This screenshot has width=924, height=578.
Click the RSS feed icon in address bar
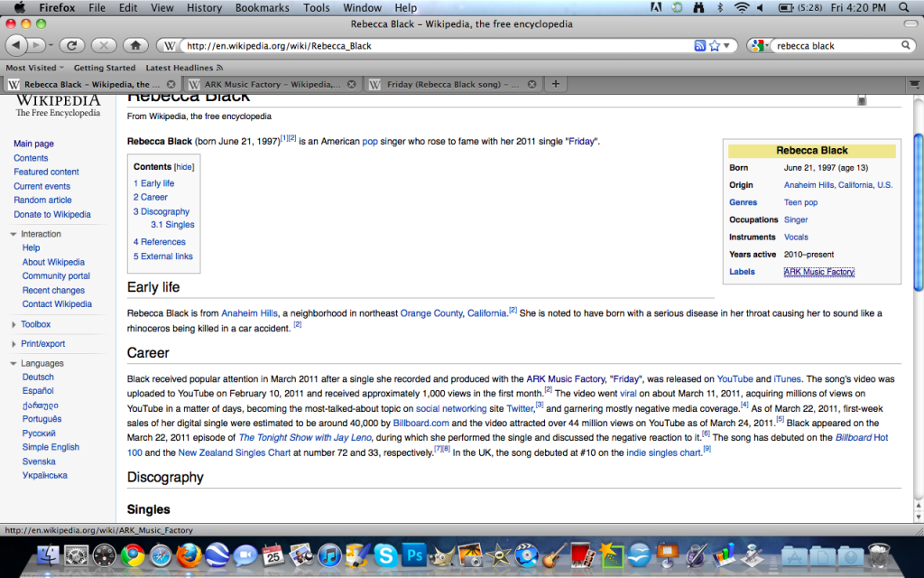click(x=699, y=45)
